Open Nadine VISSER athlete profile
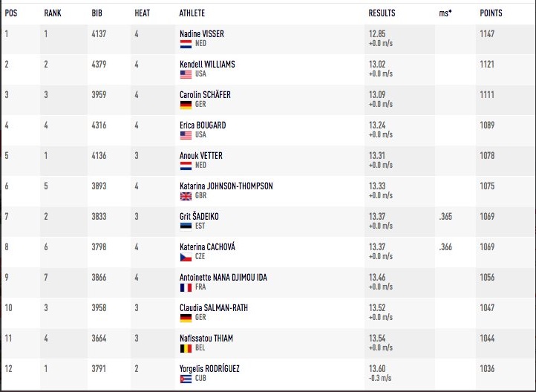The width and height of the screenshot is (536, 392). coord(202,34)
